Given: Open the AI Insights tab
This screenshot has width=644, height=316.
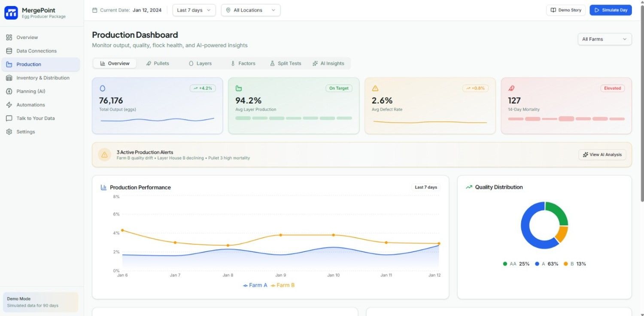Looking at the screenshot, I should pos(328,63).
